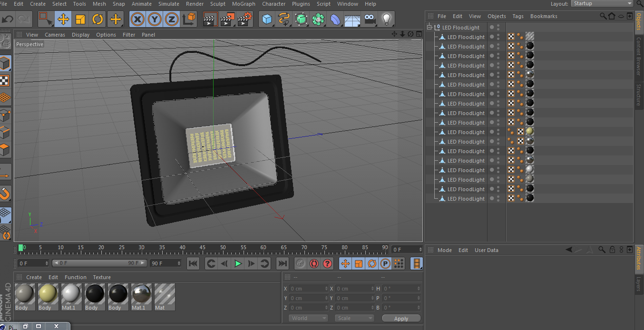The width and height of the screenshot is (644, 330).
Task: Toggle Z-axis lock in toolbar
Action: coord(171,19)
